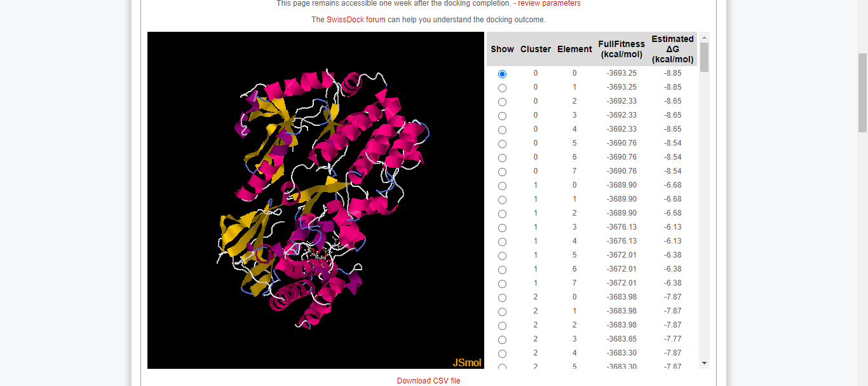Select the cluster 0 element 0 radio button
The image size is (868, 386).
[x=502, y=74]
